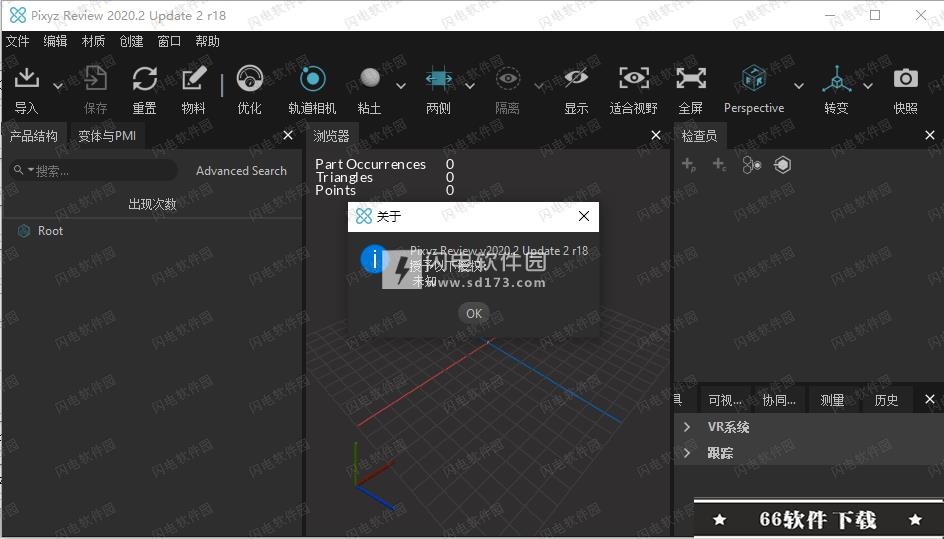
Task: Open the 导入 dropdown arrow
Action: (x=58, y=86)
